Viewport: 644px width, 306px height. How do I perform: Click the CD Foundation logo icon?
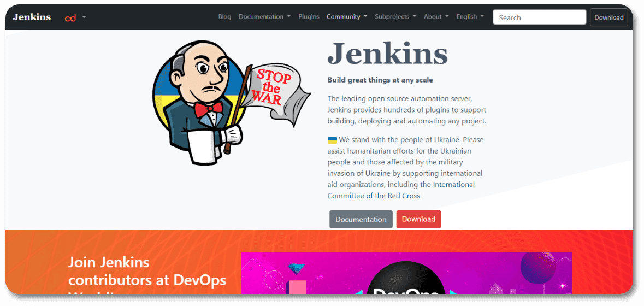pyautogui.click(x=70, y=17)
